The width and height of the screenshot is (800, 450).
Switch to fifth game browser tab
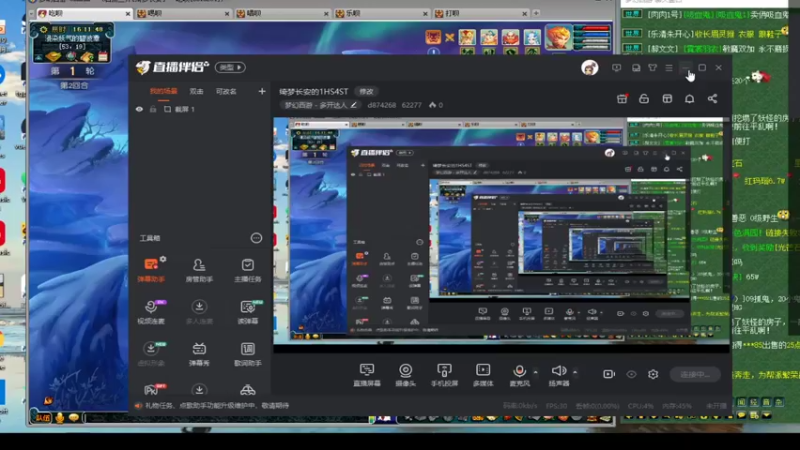(480, 13)
